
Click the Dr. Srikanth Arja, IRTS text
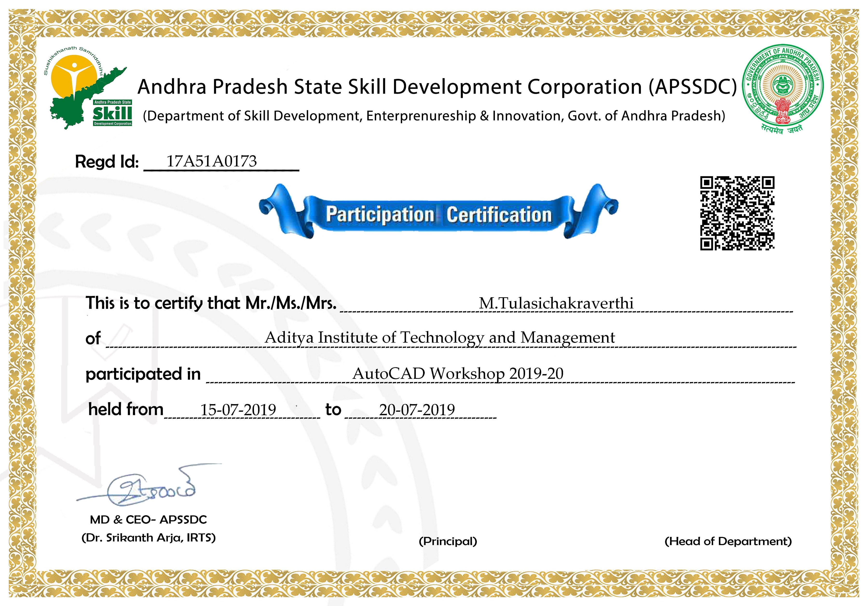pyautogui.click(x=149, y=538)
